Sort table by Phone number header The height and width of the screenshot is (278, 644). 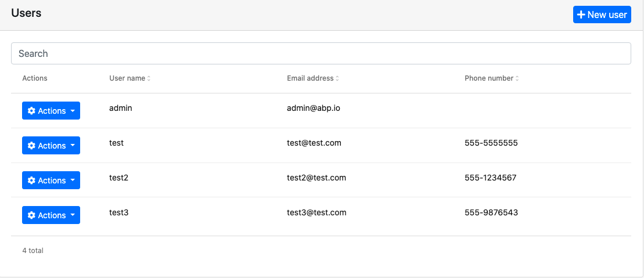pyautogui.click(x=489, y=78)
